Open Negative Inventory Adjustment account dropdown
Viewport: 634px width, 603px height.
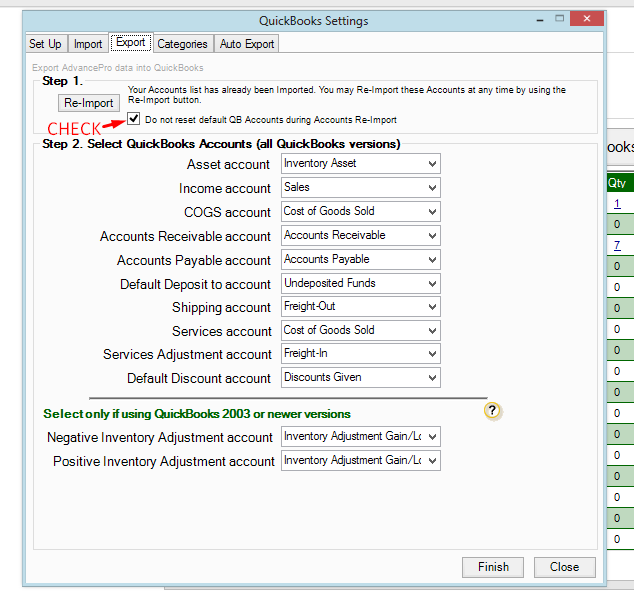click(360, 436)
